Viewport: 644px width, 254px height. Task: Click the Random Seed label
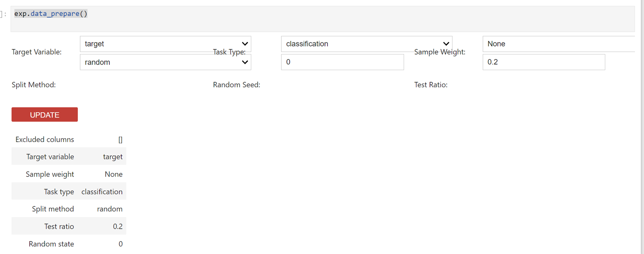(236, 85)
